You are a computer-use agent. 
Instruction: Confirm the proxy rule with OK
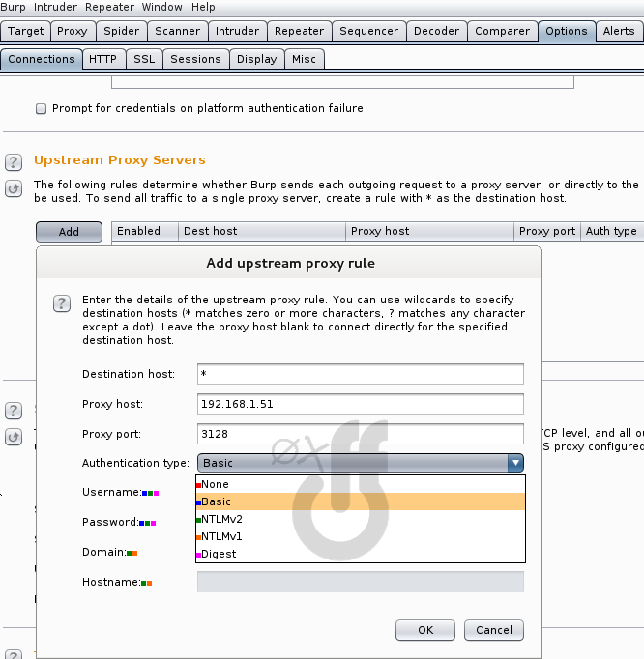[425, 630]
